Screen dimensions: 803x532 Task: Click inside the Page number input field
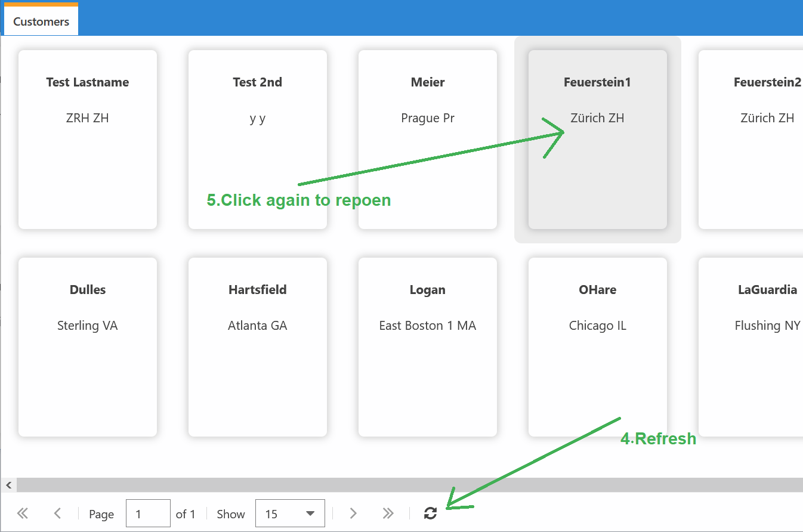148,513
